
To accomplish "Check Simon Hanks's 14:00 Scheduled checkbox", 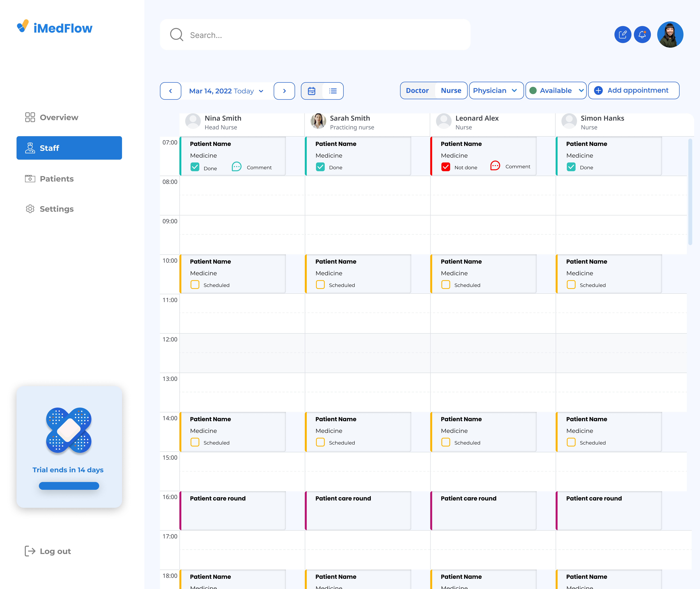I will click(x=571, y=442).
